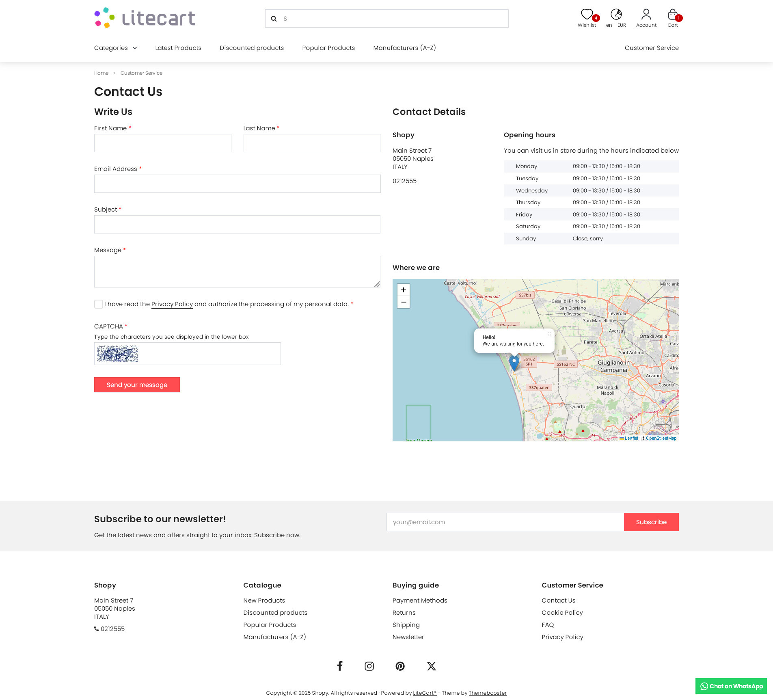This screenshot has height=700, width=773.
Task: Go to Latest Products menu item
Action: (178, 48)
